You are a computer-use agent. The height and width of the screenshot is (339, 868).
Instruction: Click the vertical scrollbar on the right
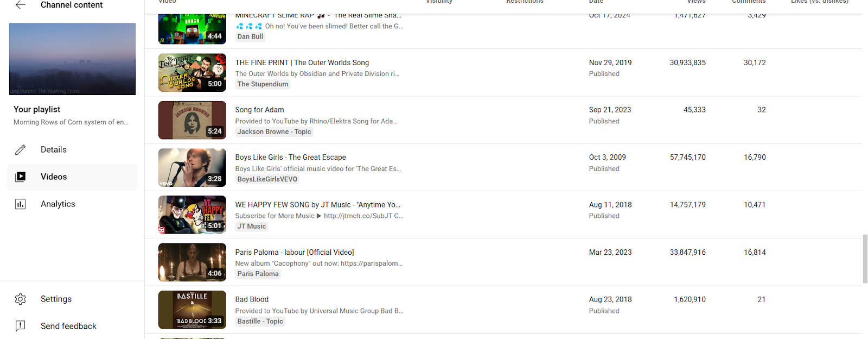coord(865,259)
